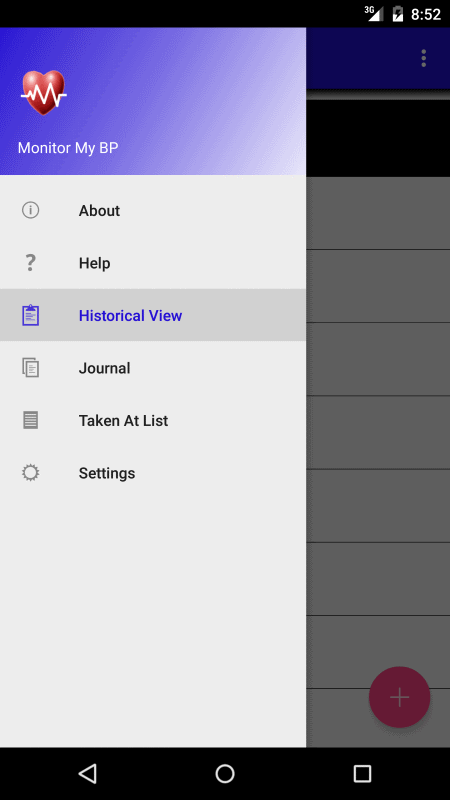
Task: Go to Taken At List
Action: tap(153, 420)
